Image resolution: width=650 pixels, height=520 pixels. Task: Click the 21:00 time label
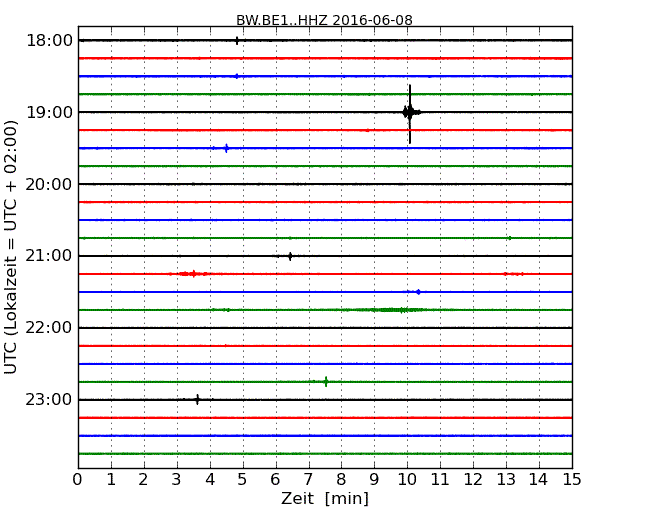pos(49,256)
